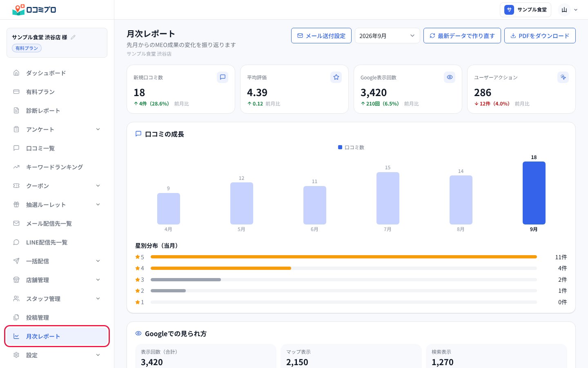
Task: Click the ダッシュボード home icon in sidebar
Action: tap(16, 73)
